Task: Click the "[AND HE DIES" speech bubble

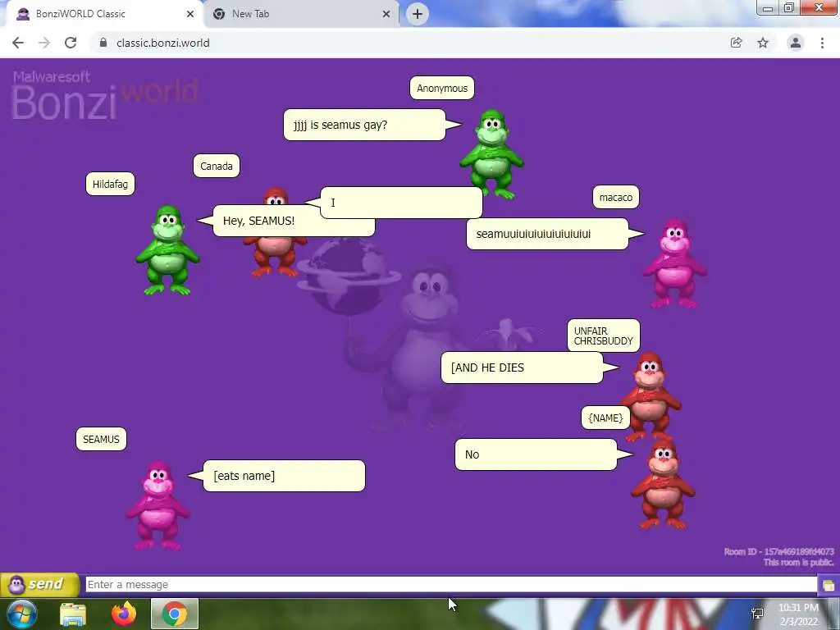Action: coord(522,367)
